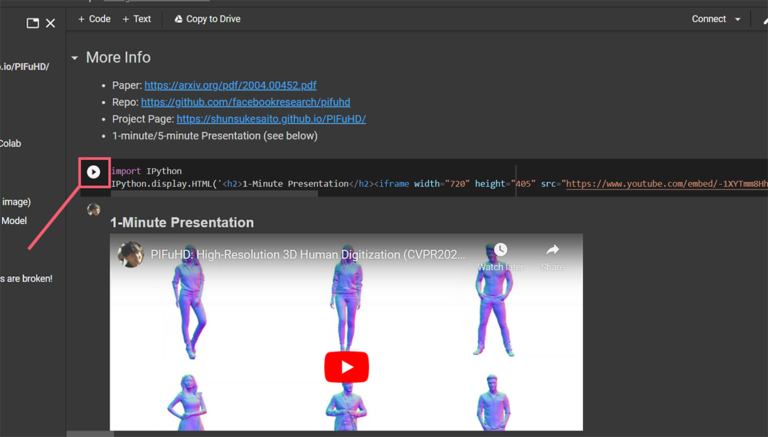Open the arxiv paper PDF link
768x437 pixels.
click(230, 85)
